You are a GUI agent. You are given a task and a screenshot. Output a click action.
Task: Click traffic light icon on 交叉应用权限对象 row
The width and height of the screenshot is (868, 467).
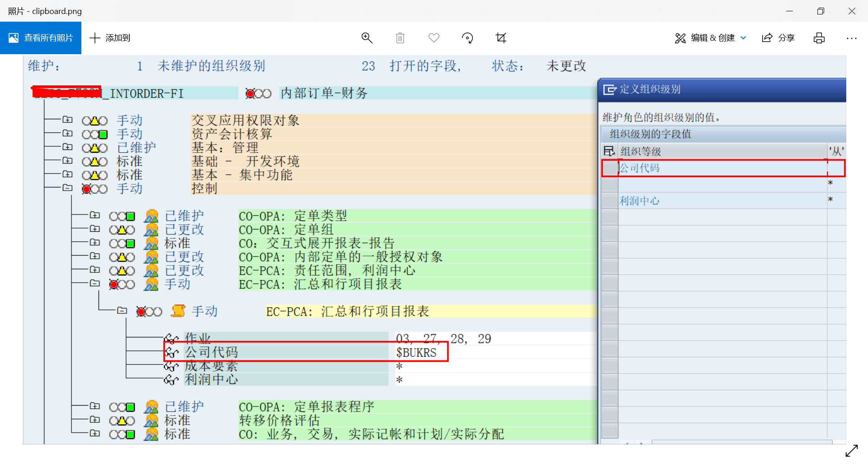pos(94,121)
